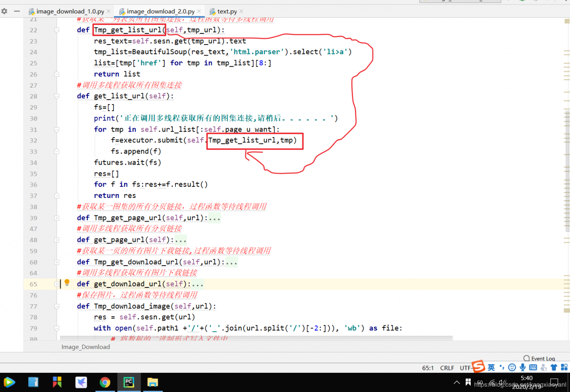Click line number 32 in the gutter
The image size is (570, 392).
(33, 141)
